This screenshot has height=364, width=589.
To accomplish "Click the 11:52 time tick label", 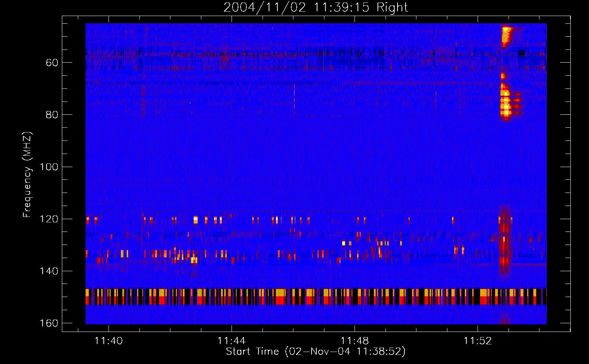I will 478,341.
